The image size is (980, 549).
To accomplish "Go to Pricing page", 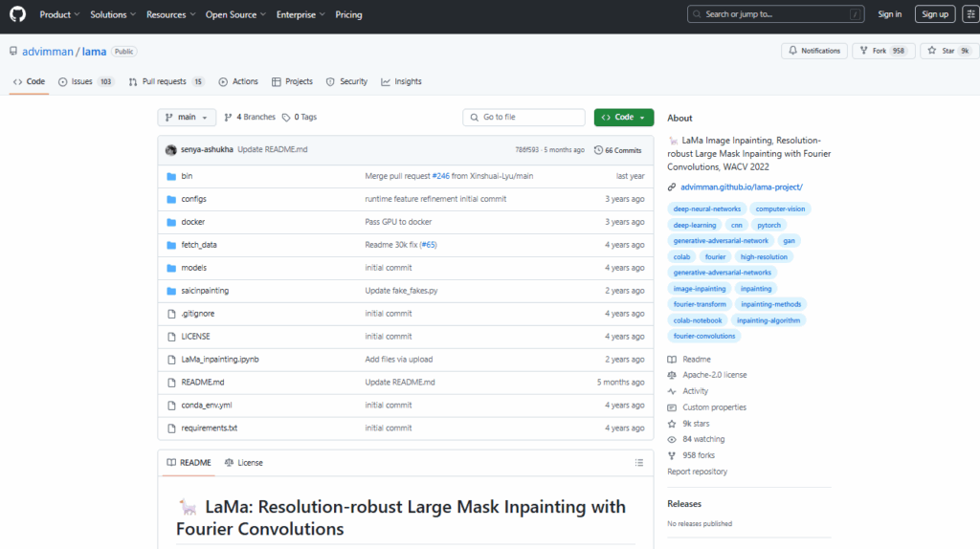I will [348, 14].
